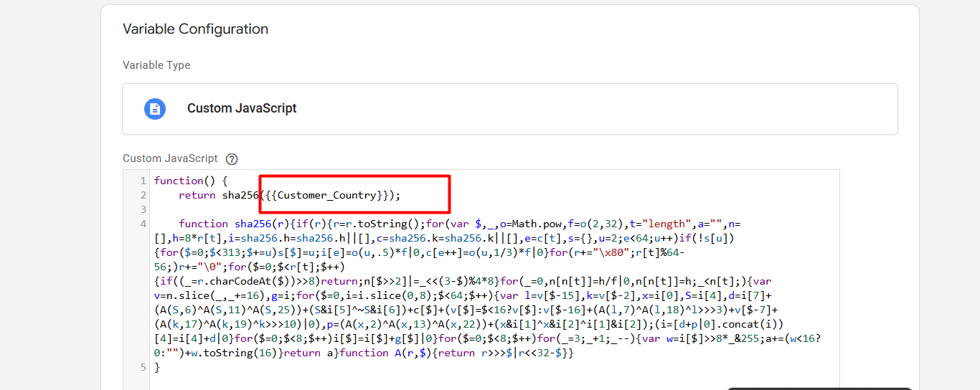
Task: Place cursor in {{Customer_Country}} variable reference
Action: (x=327, y=195)
